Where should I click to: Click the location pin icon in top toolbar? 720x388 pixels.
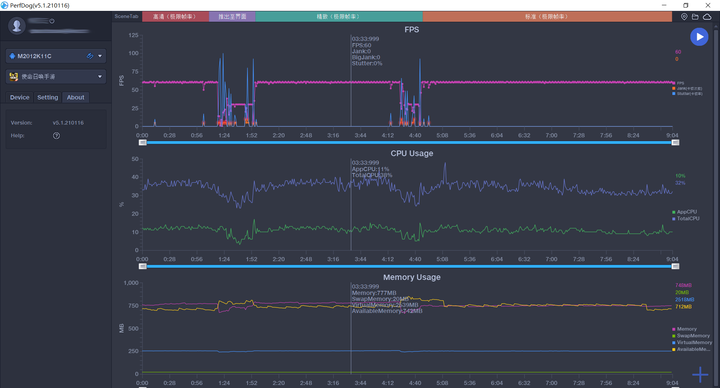click(x=684, y=17)
